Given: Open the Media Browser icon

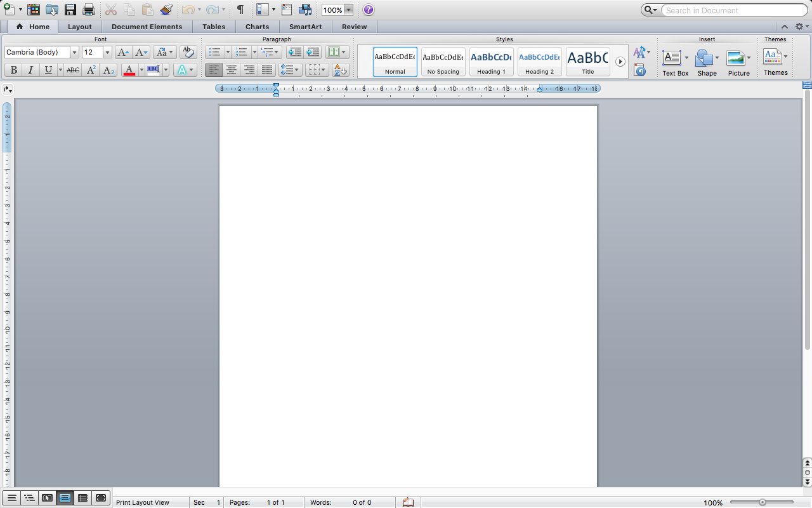Looking at the screenshot, I should [x=305, y=10].
